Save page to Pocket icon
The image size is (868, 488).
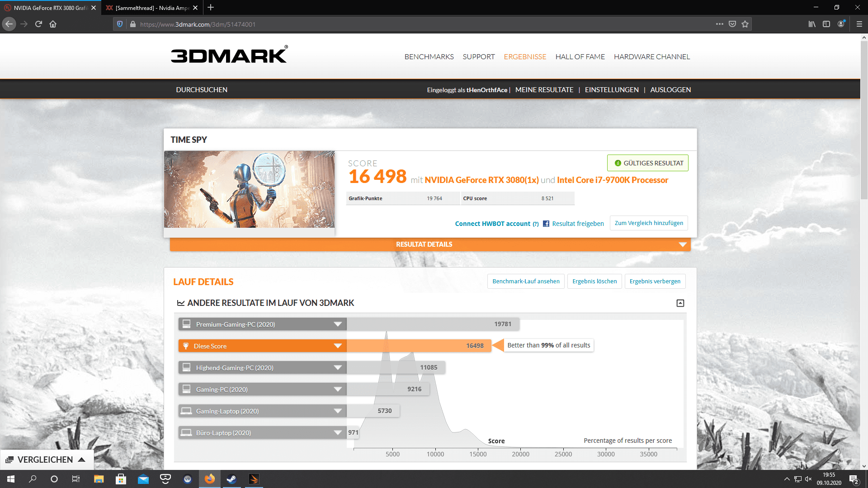[732, 24]
